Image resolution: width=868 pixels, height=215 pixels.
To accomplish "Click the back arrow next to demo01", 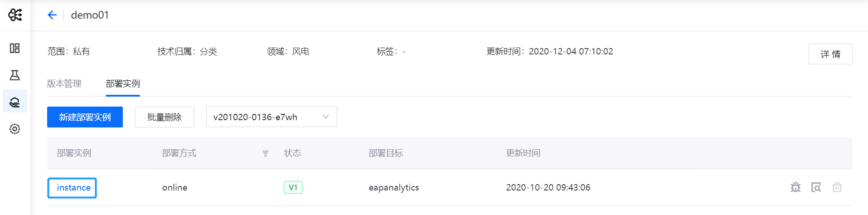I will (x=52, y=15).
